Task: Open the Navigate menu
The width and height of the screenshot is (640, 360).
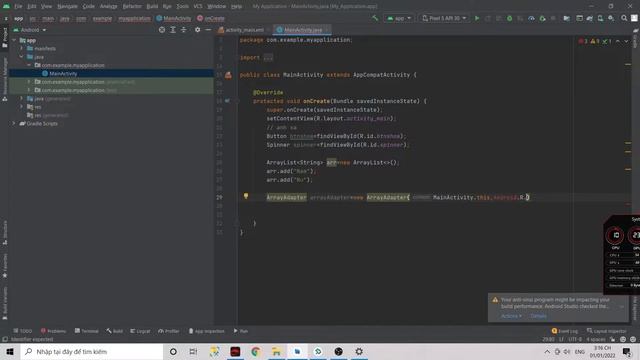Action: click(x=67, y=6)
